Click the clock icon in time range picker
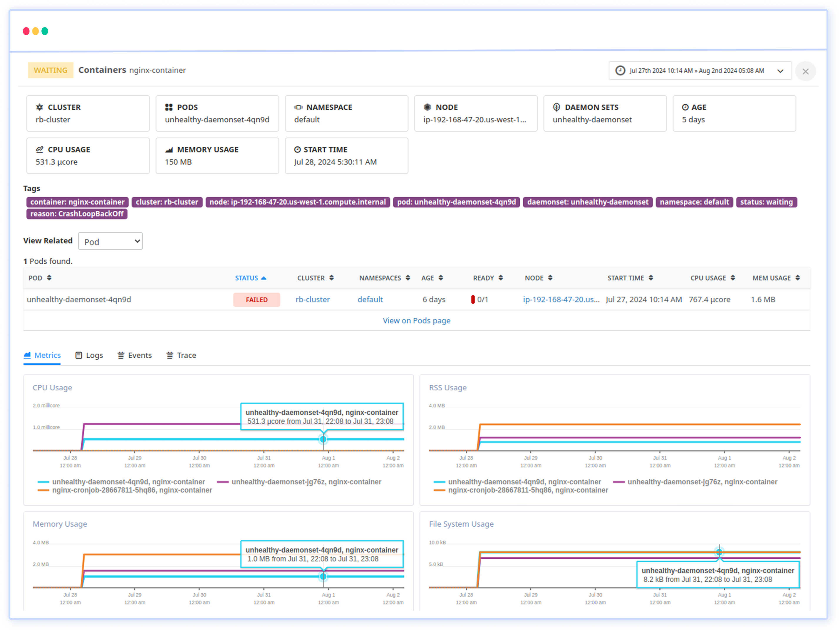The width and height of the screenshot is (840, 631). (x=621, y=71)
